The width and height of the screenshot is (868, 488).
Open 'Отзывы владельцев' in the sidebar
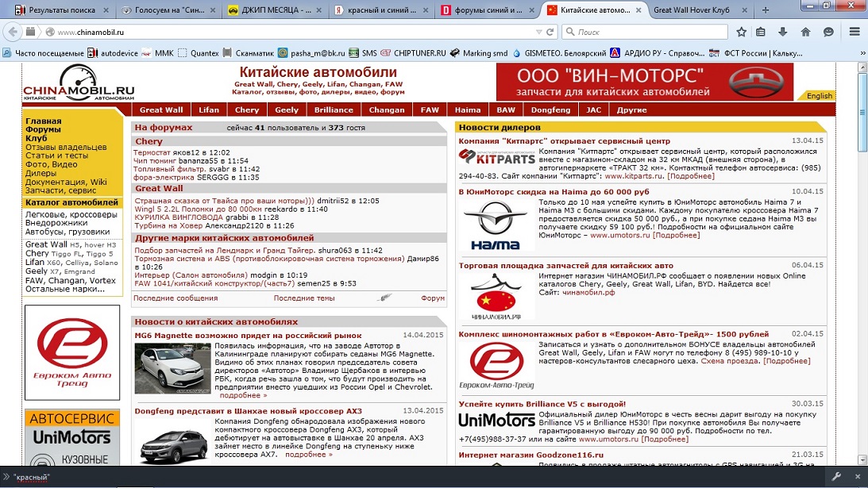click(x=66, y=147)
